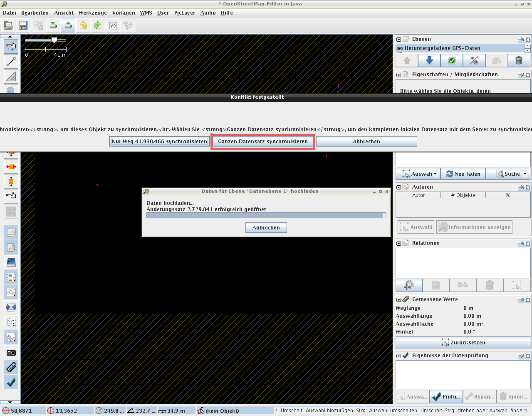Viewport: 532px width, 416px height.
Task: Cancel the Konflikt festgestellt dialog
Action: (x=366, y=142)
